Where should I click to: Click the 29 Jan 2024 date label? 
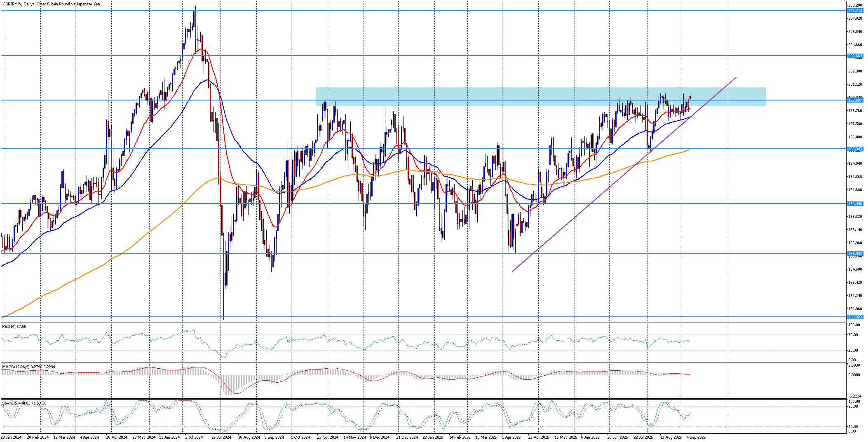pos(11,437)
